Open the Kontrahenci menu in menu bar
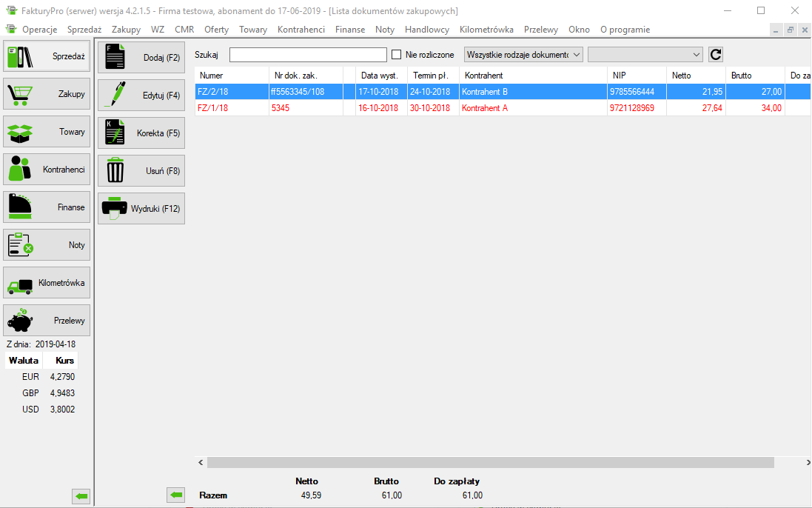 (x=301, y=30)
